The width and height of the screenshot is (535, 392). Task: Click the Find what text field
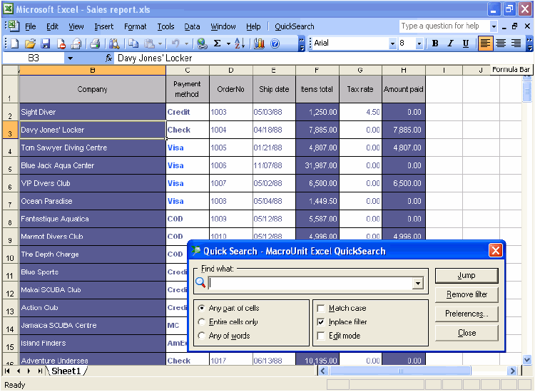(x=310, y=283)
